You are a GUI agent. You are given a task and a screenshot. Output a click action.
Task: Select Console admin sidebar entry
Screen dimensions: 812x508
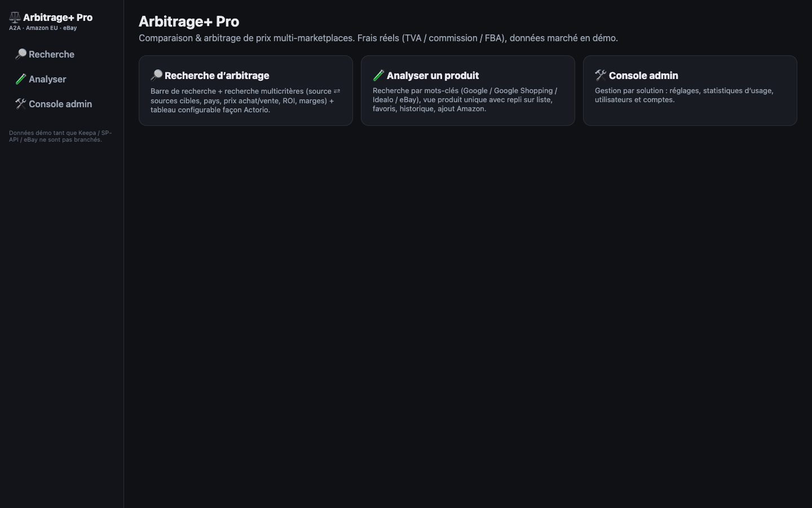61,104
